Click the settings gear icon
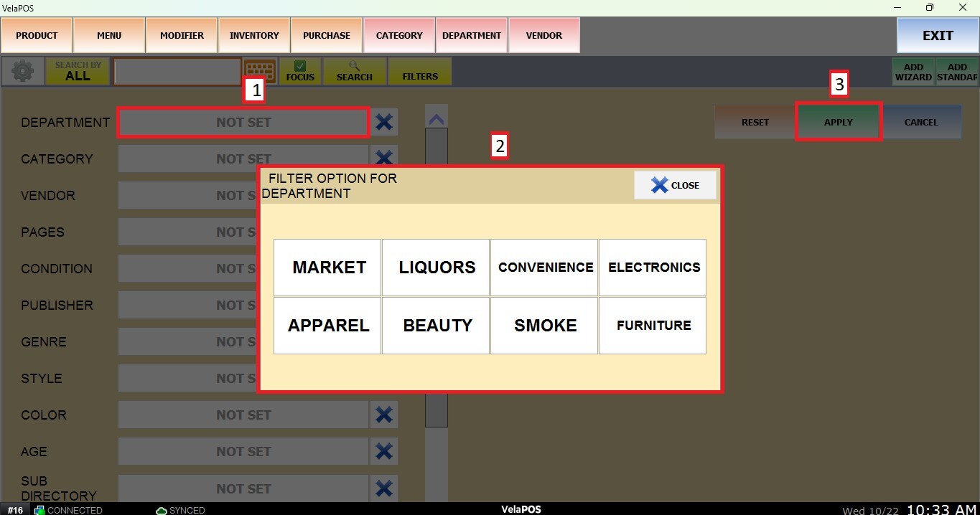 tap(22, 71)
